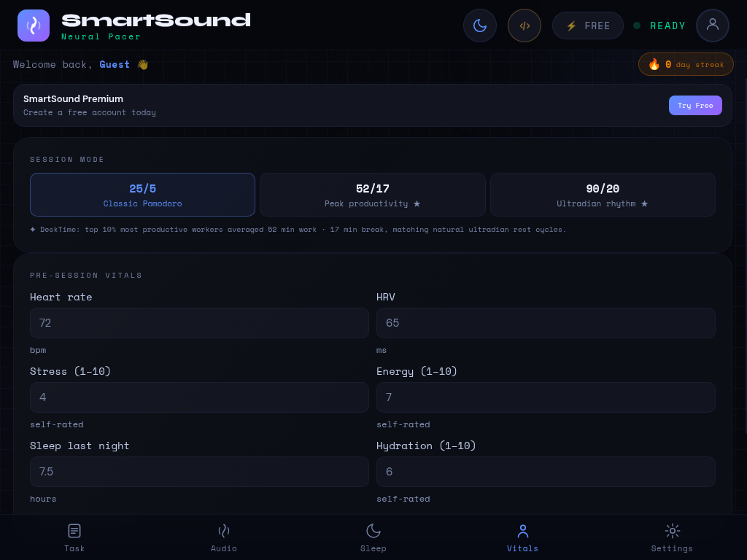Click the waving hand emoji
747x560 pixels.
pyautogui.click(x=143, y=64)
